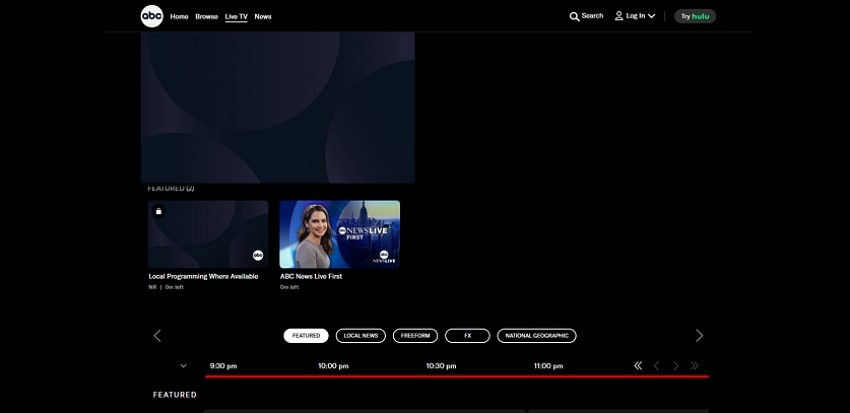Click the lock icon on Local Programming card
Viewport: 850px width, 413px height.
(158, 211)
